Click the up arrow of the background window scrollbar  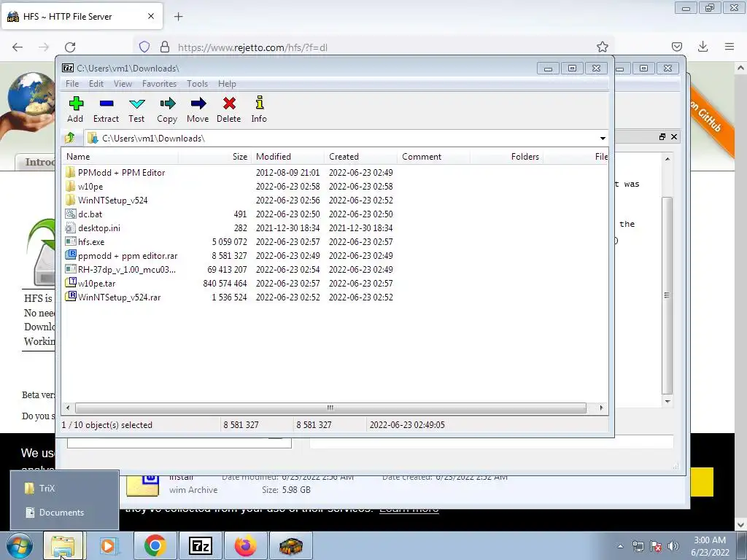pos(667,159)
